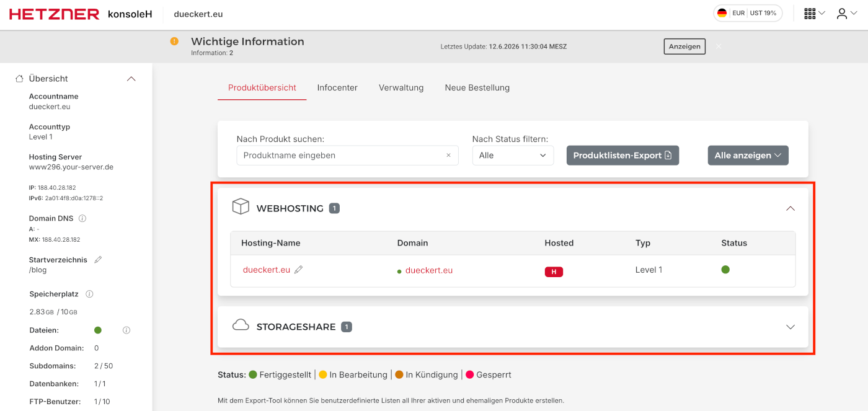Image resolution: width=868 pixels, height=411 pixels.
Task: Click the Hosting-Name column header
Action: (x=271, y=243)
